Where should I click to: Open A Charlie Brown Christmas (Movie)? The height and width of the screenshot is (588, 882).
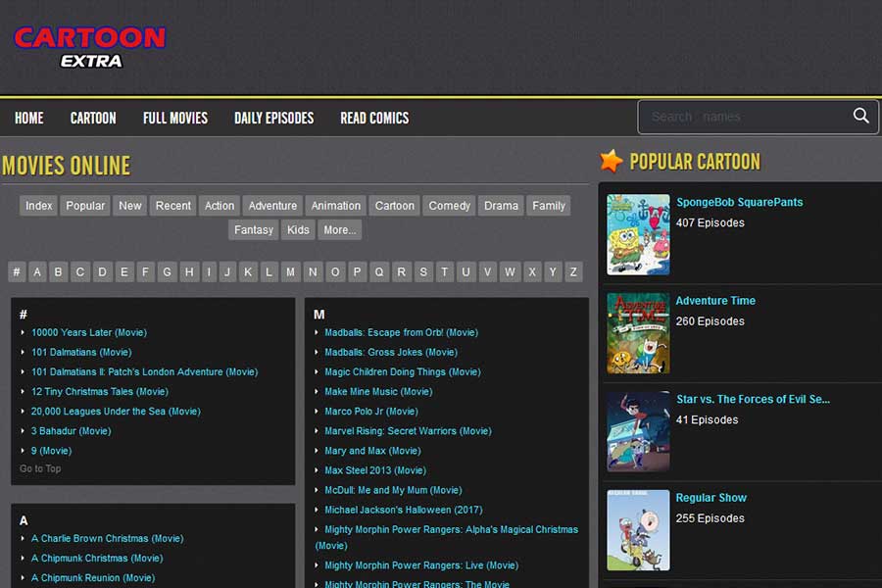108,538
